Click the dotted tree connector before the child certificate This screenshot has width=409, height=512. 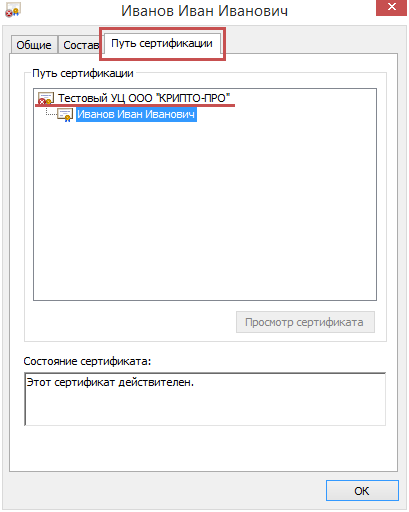[x=51, y=113]
